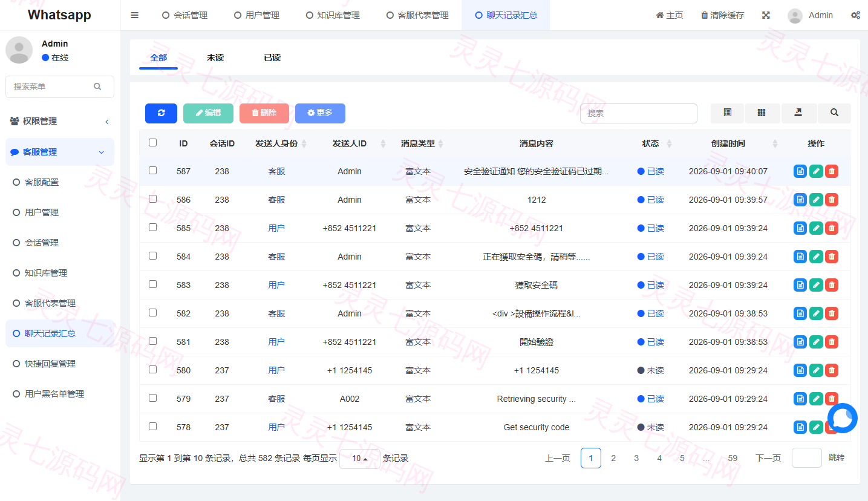The width and height of the screenshot is (868, 501).
Task: Open advanced search magnifier icon
Action: click(834, 113)
